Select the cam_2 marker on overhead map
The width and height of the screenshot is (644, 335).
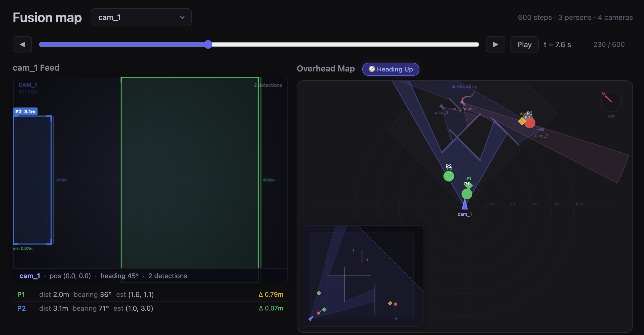tap(540, 130)
